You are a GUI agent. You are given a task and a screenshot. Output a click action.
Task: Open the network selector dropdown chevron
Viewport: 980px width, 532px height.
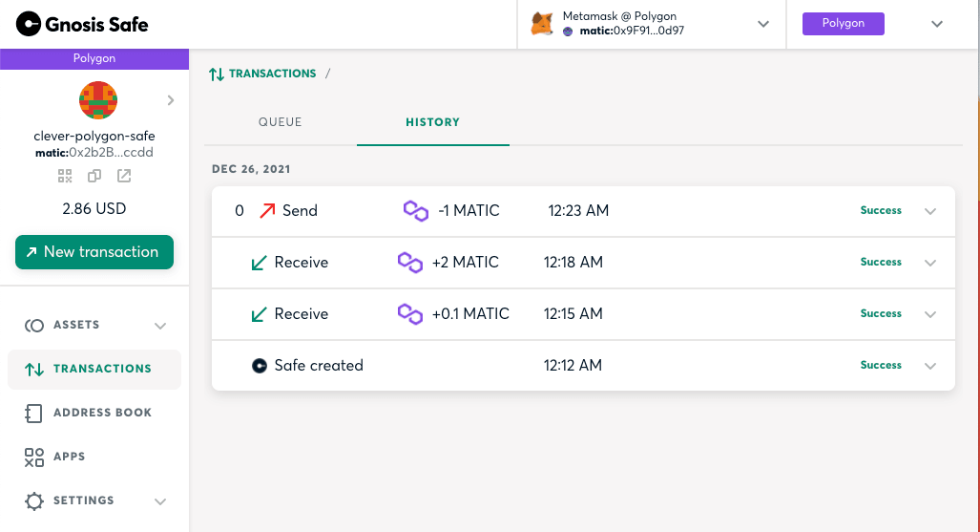pyautogui.click(x=937, y=24)
